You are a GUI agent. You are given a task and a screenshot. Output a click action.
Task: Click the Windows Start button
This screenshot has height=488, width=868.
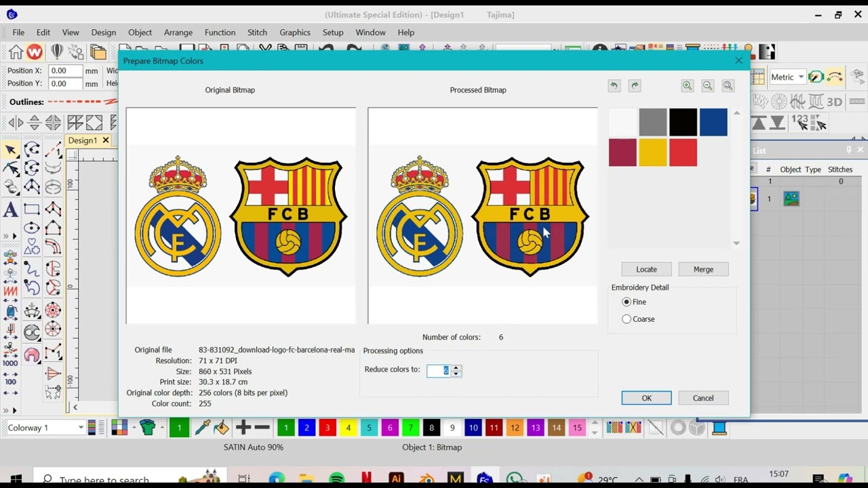tap(16, 480)
